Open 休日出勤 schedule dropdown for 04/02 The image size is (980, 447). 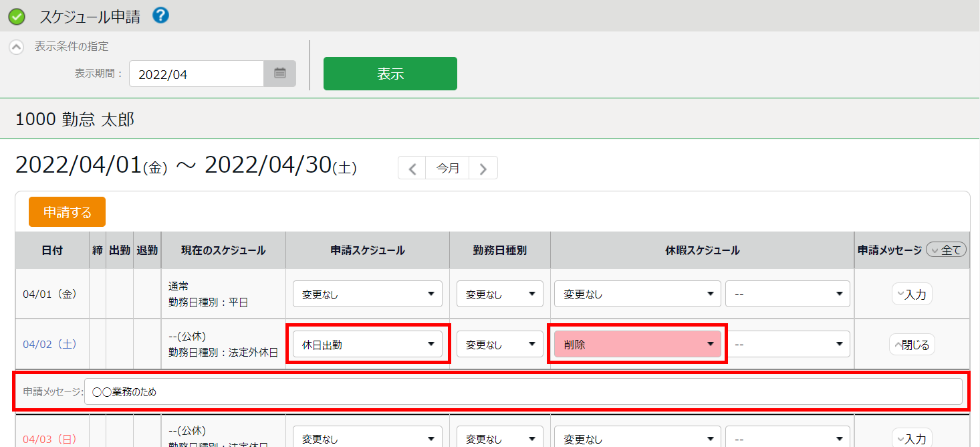pos(368,345)
